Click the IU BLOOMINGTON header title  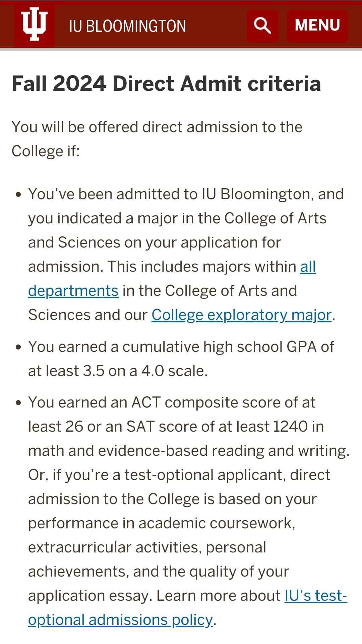pos(127,26)
